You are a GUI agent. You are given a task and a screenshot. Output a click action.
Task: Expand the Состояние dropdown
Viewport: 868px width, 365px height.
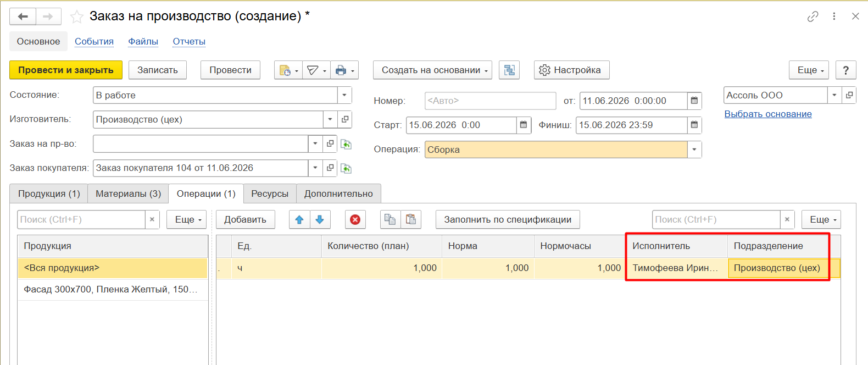click(x=344, y=95)
